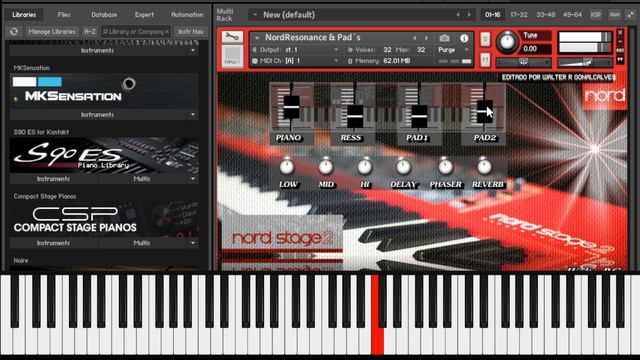Switch to the Files tab

pyautogui.click(x=64, y=15)
